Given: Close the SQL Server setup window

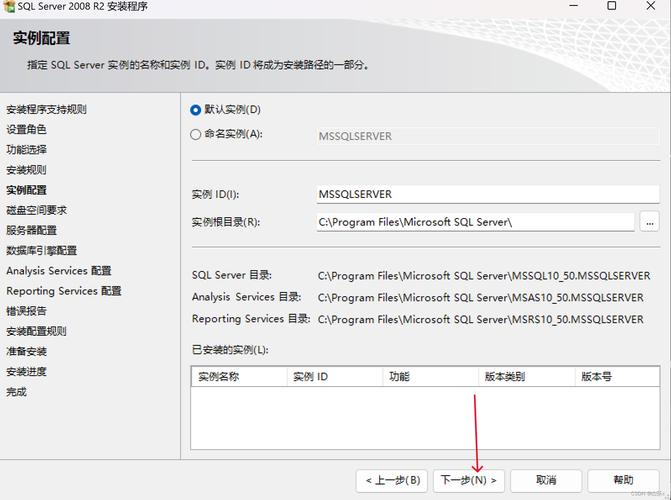Looking at the screenshot, I should [x=650, y=6].
